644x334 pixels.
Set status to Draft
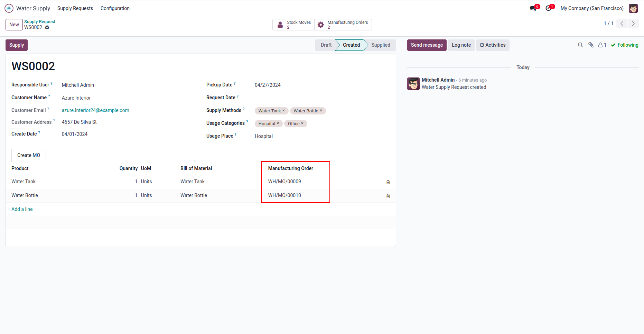(326, 45)
